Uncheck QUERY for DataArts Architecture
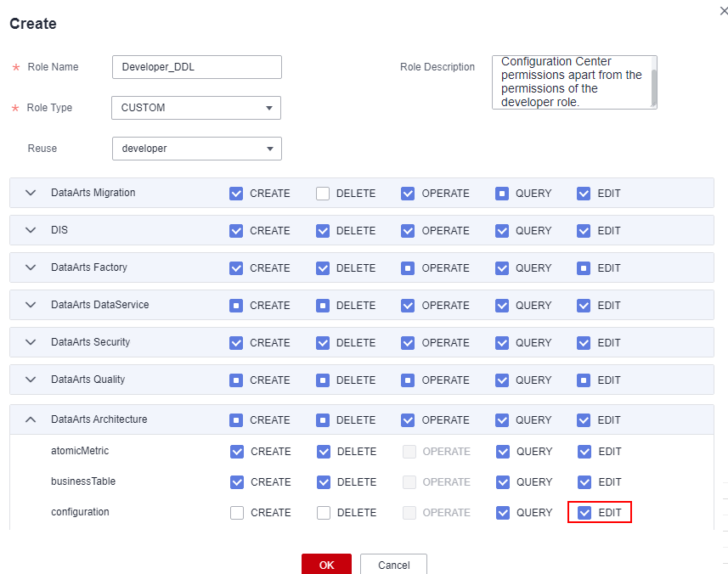728x574 pixels. tap(502, 420)
